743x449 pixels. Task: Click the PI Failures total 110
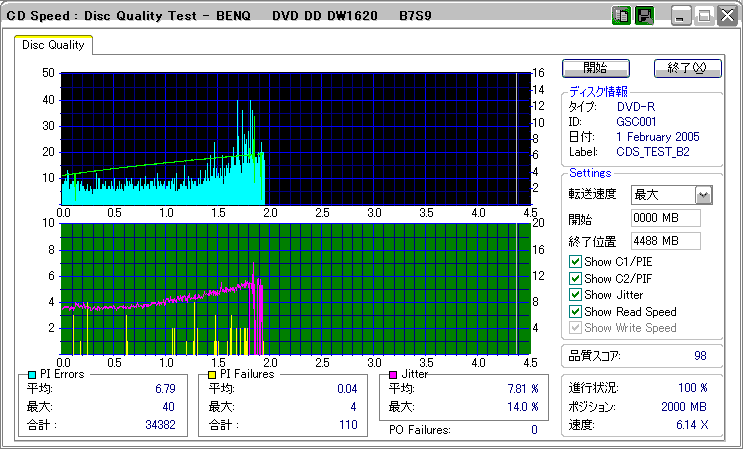348,425
